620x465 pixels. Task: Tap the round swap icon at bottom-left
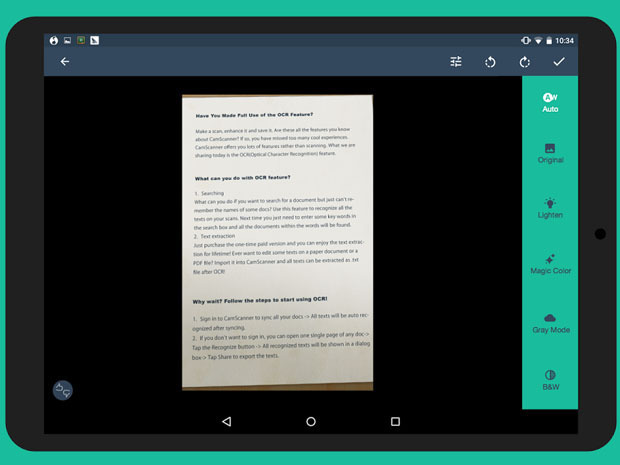coord(63,390)
